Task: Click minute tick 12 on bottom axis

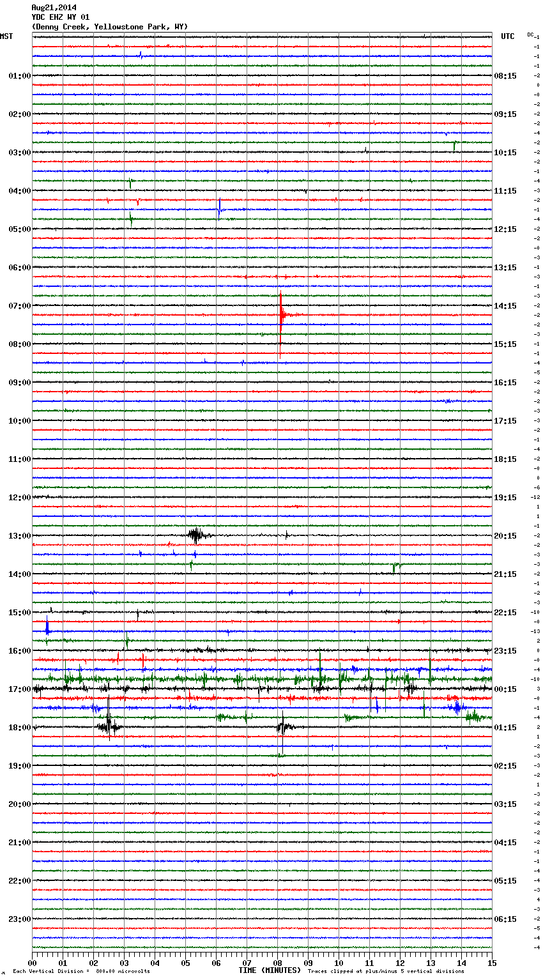Action: [401, 963]
